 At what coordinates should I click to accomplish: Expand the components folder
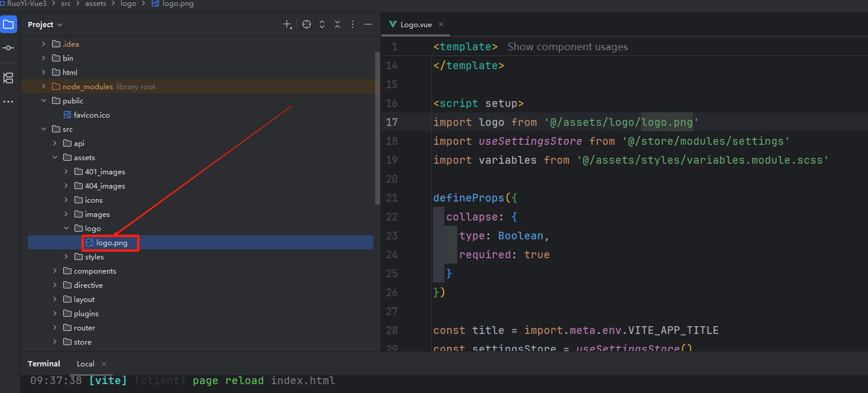point(54,271)
